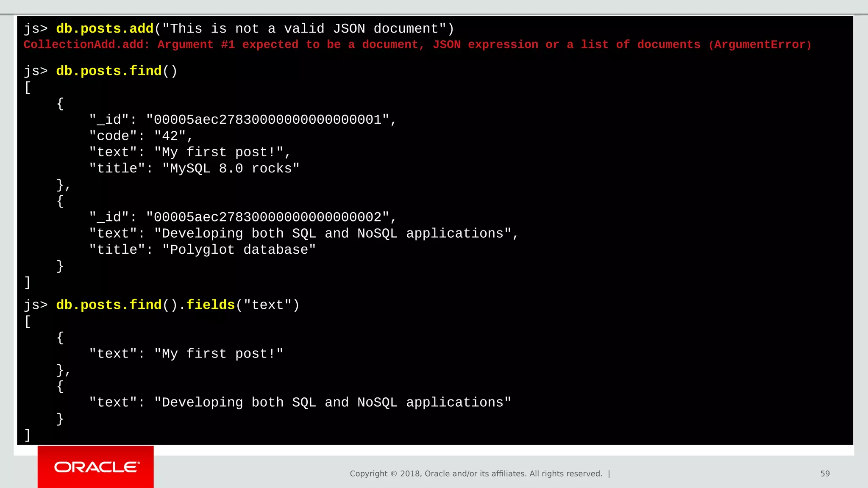The height and width of the screenshot is (488, 868).
Task: Click the first js> prompt
Action: [x=36, y=28]
